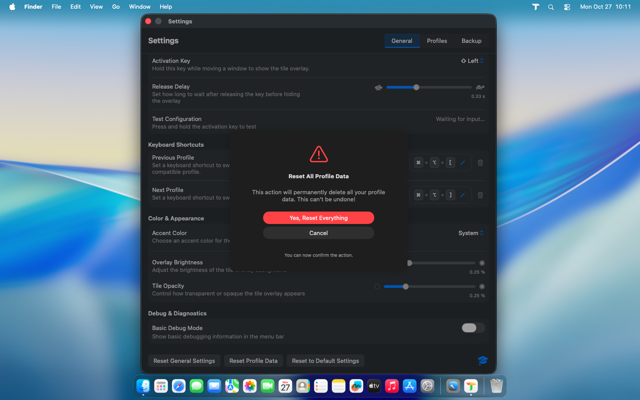
Task: Click the tortoise icon beside Release Delay slider
Action: point(378,88)
